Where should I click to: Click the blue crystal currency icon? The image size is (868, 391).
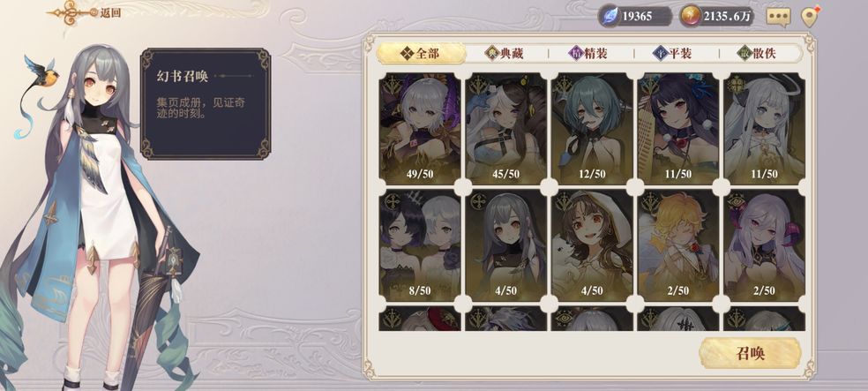(610, 16)
